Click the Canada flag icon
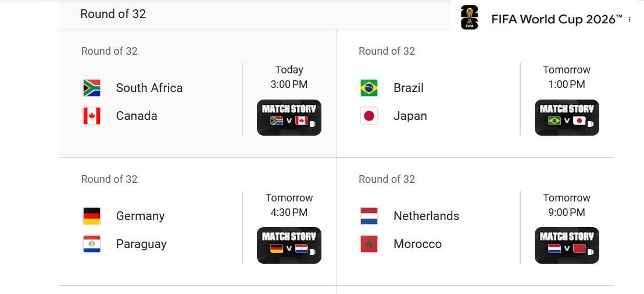Screen dimensions: 644x294 (92, 115)
